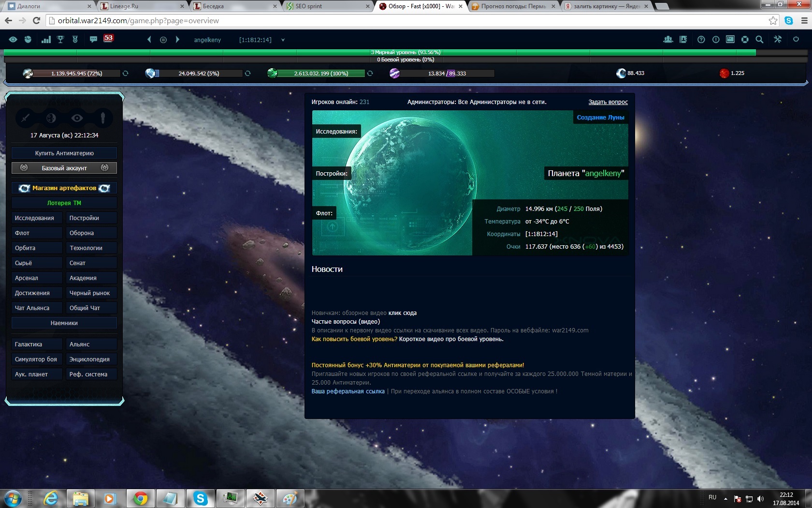Open settings wrench and hammer icon
Screen dimensions: 812x508
click(x=778, y=40)
